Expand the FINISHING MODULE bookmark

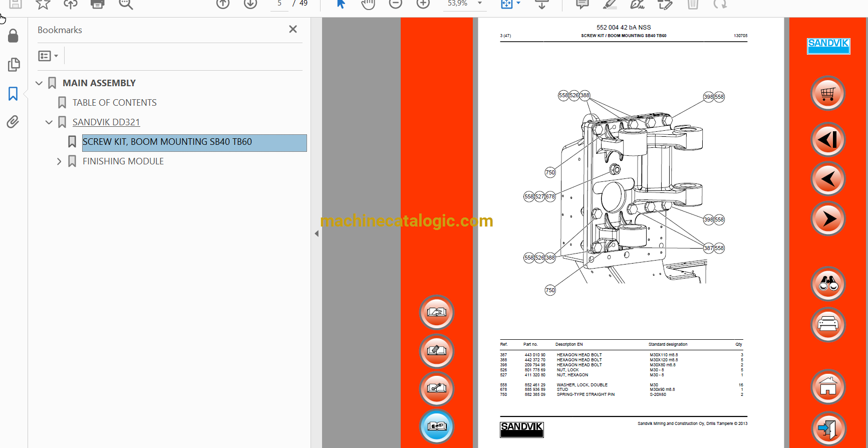pyautogui.click(x=59, y=161)
